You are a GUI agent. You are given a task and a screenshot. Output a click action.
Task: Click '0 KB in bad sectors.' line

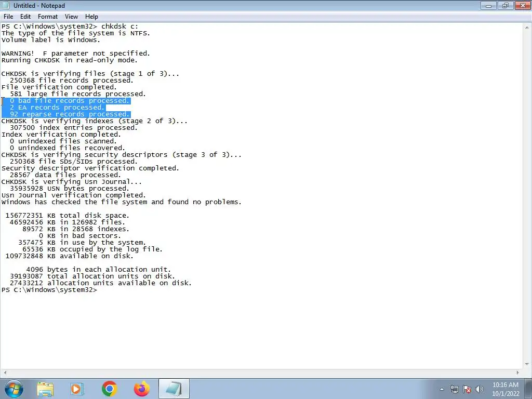pyautogui.click(x=80, y=236)
